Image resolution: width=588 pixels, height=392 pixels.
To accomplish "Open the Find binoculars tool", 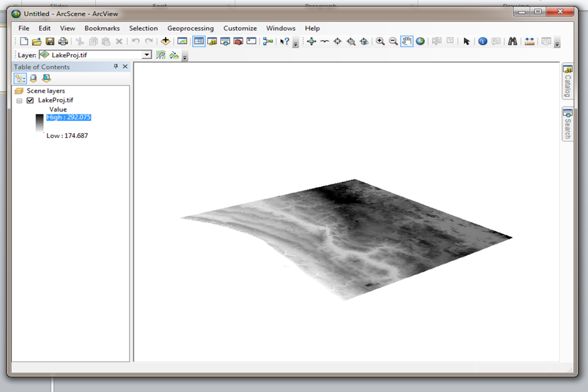I will click(x=513, y=41).
